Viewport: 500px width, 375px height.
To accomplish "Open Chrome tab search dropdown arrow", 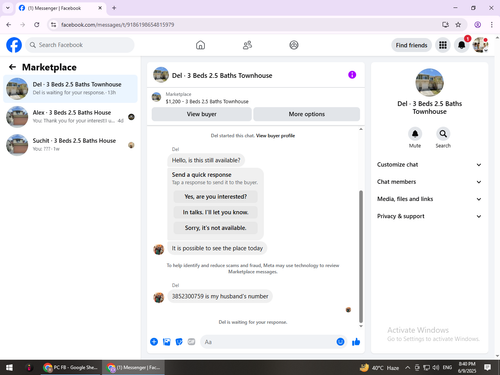I will click(8, 8).
